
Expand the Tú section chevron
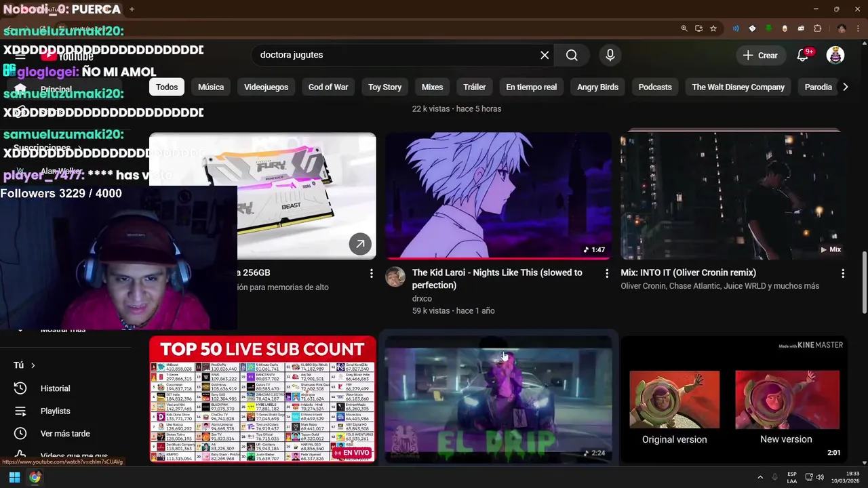click(33, 365)
